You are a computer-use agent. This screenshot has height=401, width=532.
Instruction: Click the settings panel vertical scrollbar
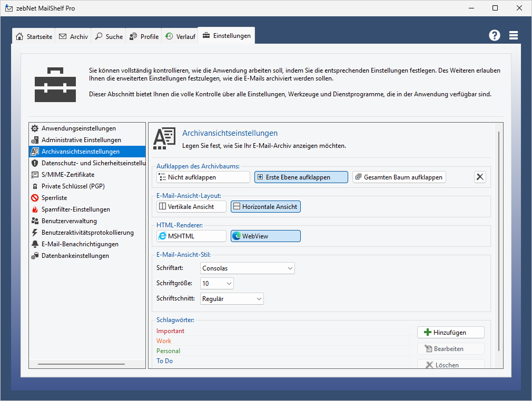click(x=499, y=237)
